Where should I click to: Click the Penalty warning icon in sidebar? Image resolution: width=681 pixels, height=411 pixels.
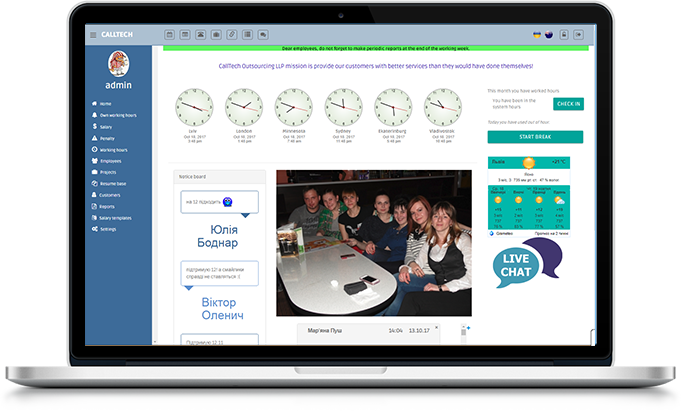(93, 138)
